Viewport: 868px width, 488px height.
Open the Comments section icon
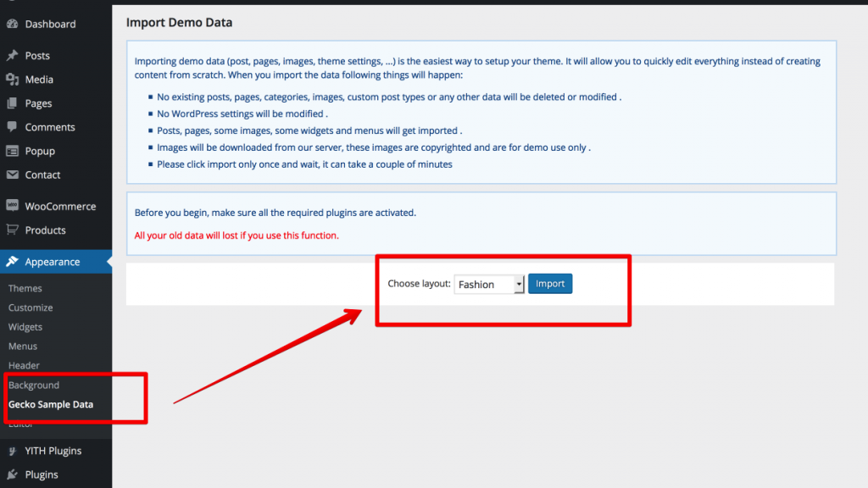click(12, 126)
